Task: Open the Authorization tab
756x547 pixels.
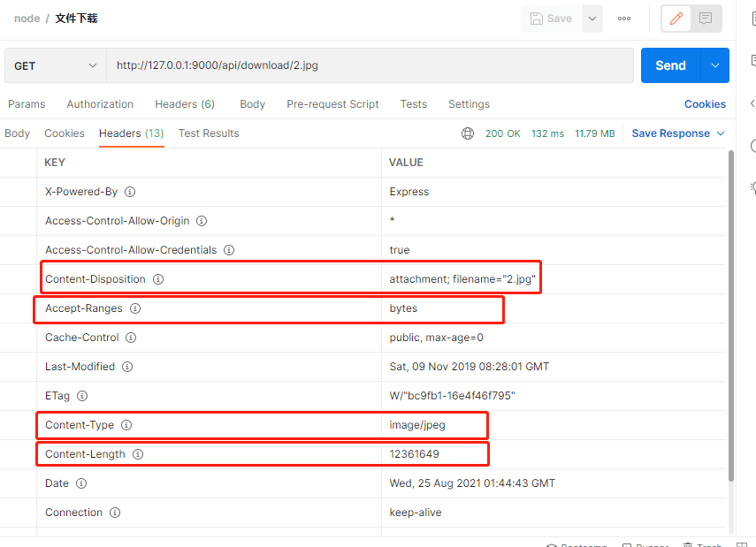Action: click(x=100, y=104)
